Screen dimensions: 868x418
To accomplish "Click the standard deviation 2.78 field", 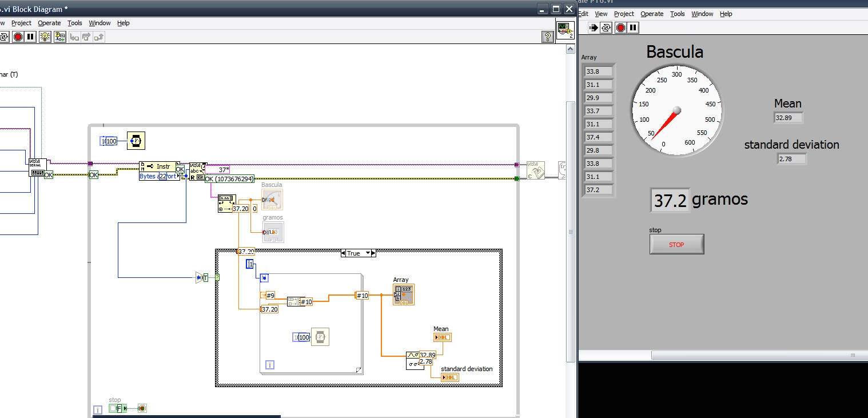I will tap(792, 159).
